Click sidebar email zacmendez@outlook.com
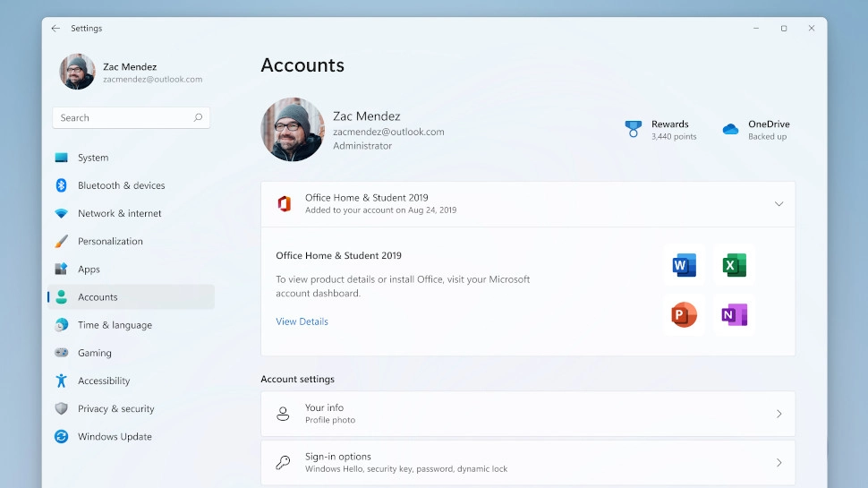Image resolution: width=868 pixels, height=488 pixels. pos(152,79)
